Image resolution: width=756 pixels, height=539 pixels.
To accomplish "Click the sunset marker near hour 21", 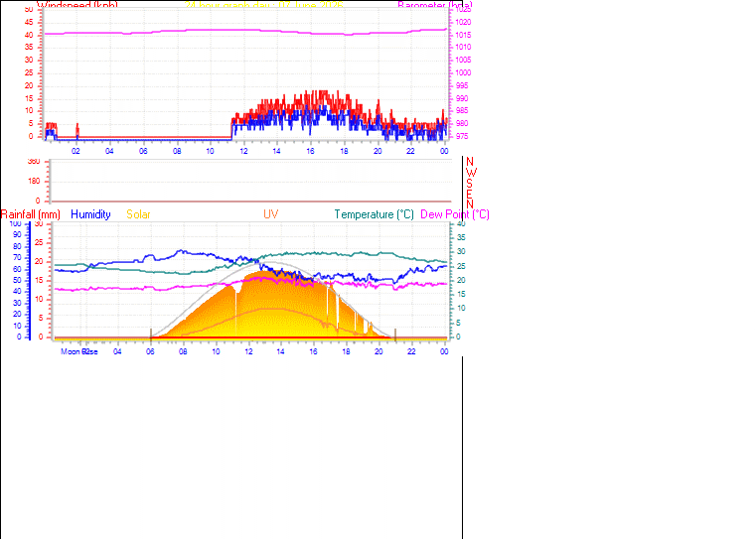I will point(395,335).
